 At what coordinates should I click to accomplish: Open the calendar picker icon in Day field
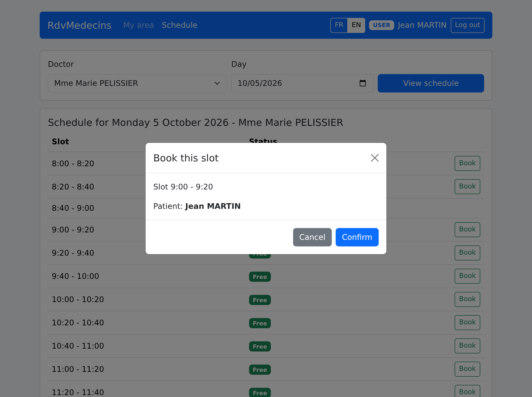click(363, 83)
